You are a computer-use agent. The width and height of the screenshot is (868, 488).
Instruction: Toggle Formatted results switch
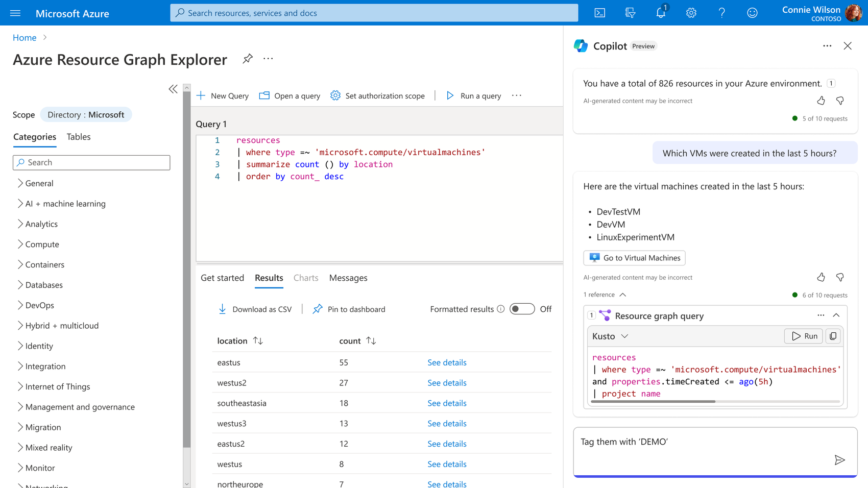[x=522, y=309]
